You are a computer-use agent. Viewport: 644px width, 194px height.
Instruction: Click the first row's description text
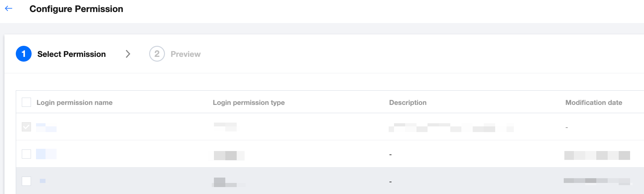pyautogui.click(x=451, y=127)
